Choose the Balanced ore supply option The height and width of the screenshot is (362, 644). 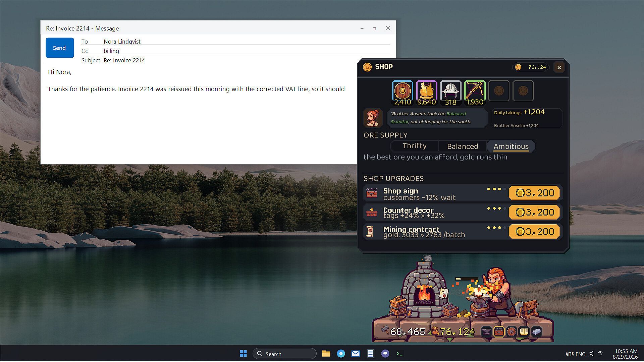(463, 146)
